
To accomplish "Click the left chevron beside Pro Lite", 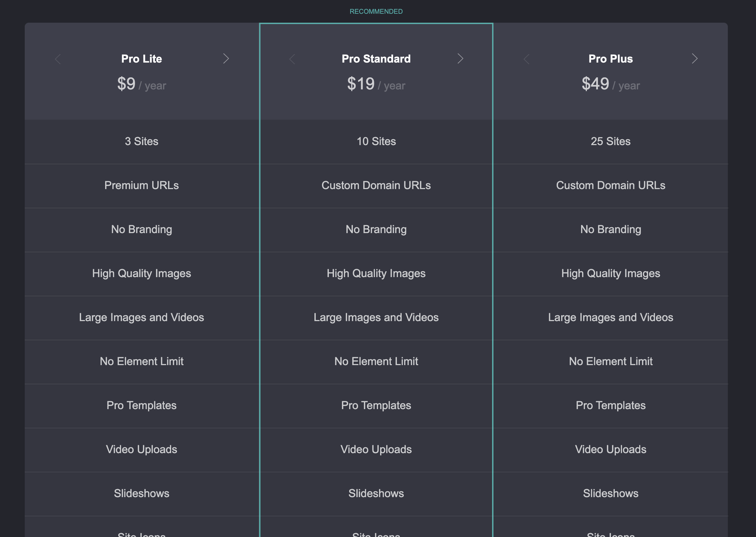I will tap(58, 59).
